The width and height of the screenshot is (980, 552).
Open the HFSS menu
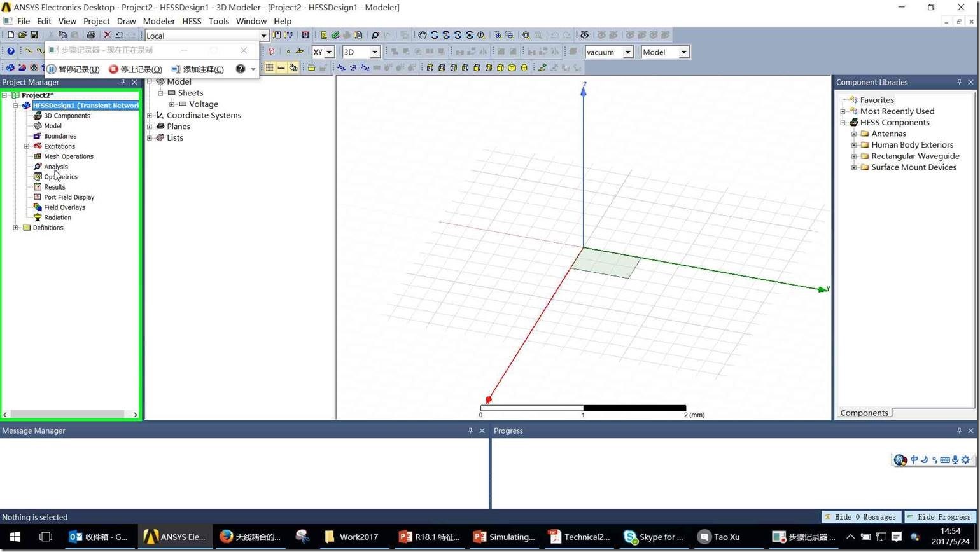click(192, 21)
